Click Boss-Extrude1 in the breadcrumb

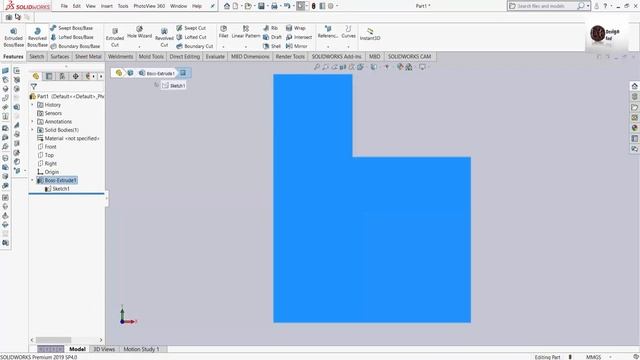click(157, 73)
